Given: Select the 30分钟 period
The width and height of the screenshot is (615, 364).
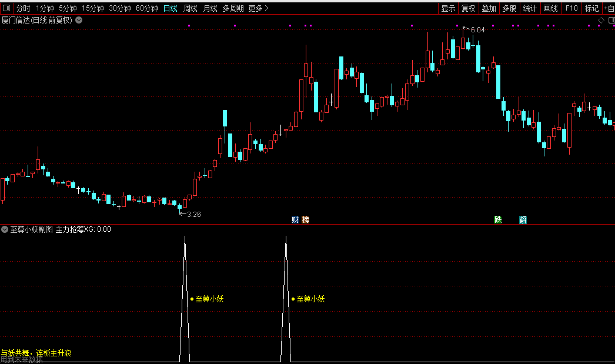Looking at the screenshot, I should tap(119, 8).
